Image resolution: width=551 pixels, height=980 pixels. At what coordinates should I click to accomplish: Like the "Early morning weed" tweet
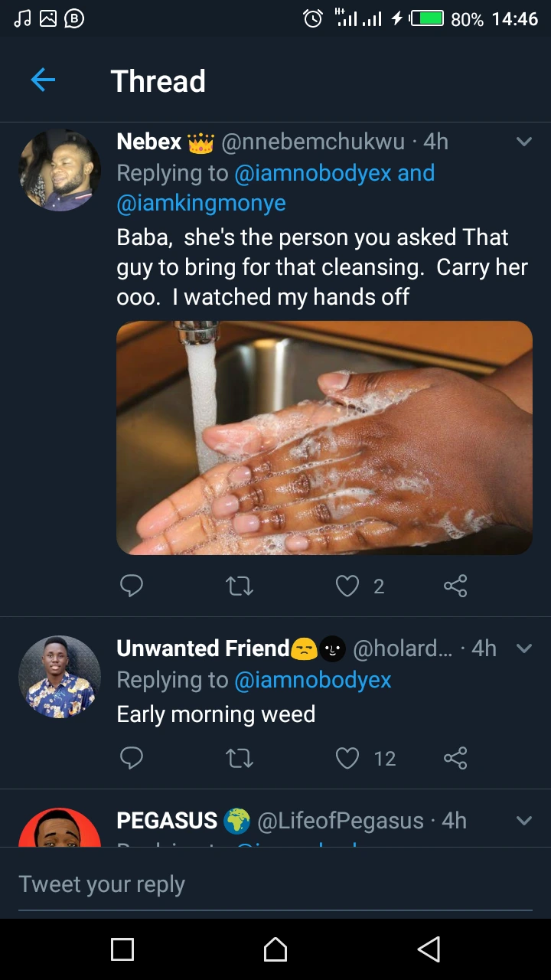[347, 759]
